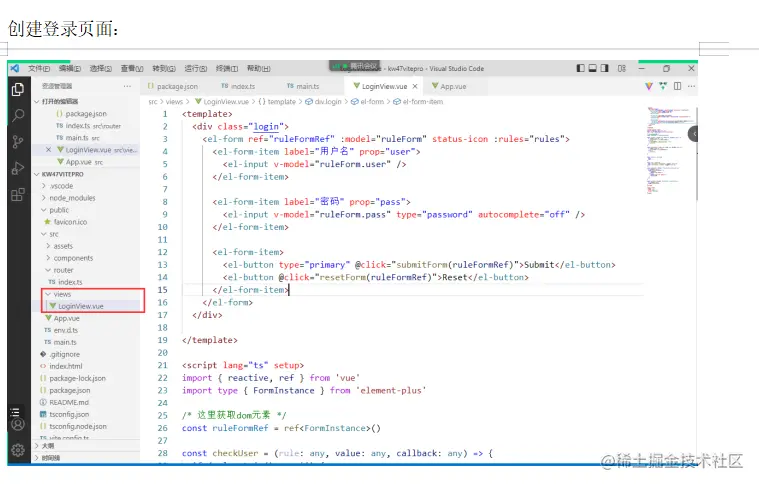Close the LoginView.vue editor tab
The height and width of the screenshot is (486, 759).
pyautogui.click(x=415, y=86)
